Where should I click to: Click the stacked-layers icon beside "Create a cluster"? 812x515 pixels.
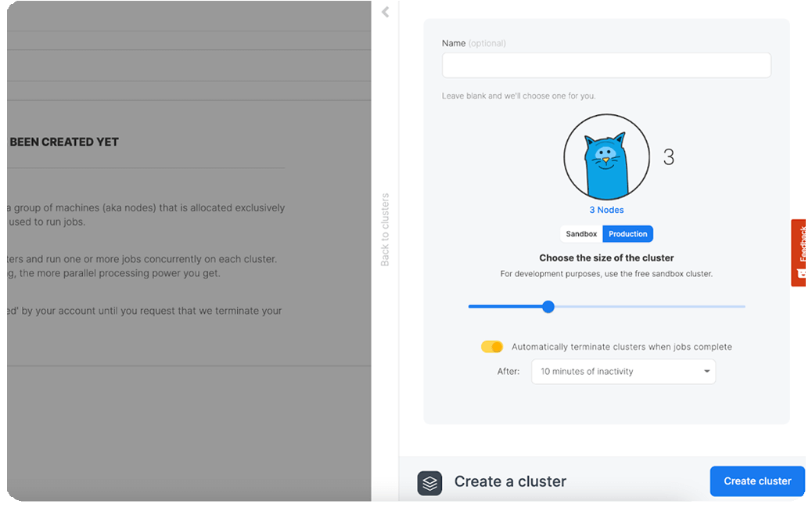[x=429, y=481]
